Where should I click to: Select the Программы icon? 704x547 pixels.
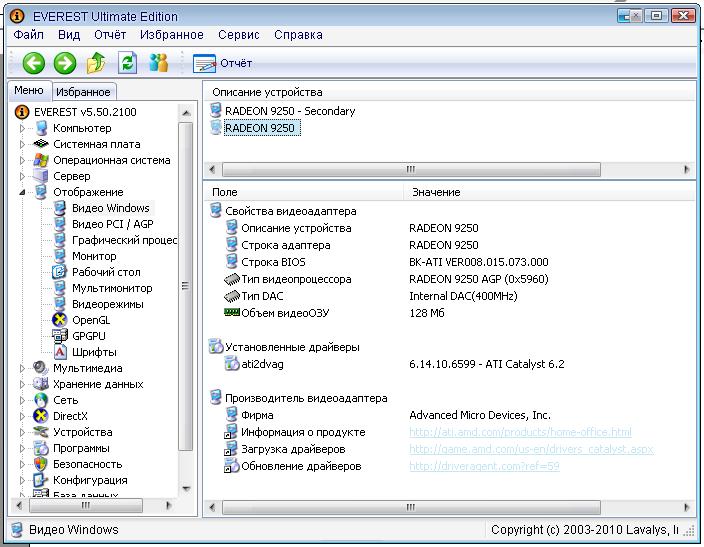(x=41, y=448)
